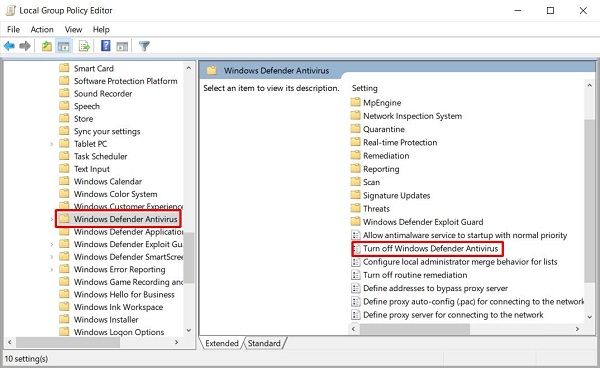Viewport: 600px width, 368px height.
Task: Click settings list vertical scrollbar down arrow
Action: [x=589, y=317]
